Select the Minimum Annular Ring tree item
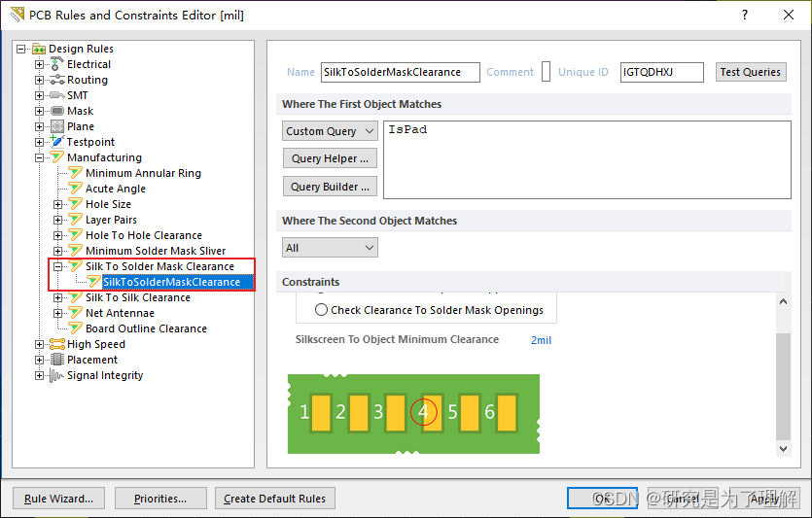The width and height of the screenshot is (812, 518). pos(143,173)
